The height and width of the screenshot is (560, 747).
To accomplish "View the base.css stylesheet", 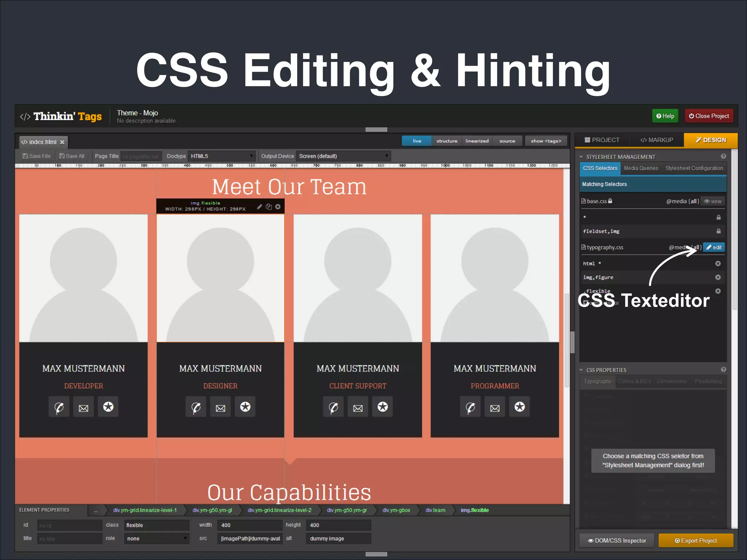I will click(x=712, y=201).
